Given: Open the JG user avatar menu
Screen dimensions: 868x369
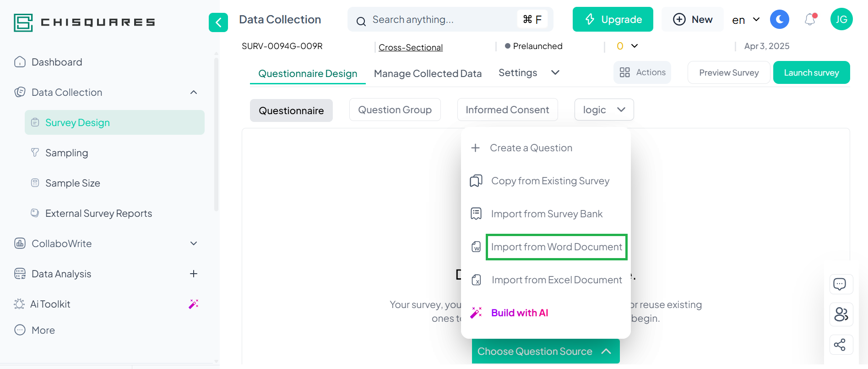Looking at the screenshot, I should click(x=841, y=19).
